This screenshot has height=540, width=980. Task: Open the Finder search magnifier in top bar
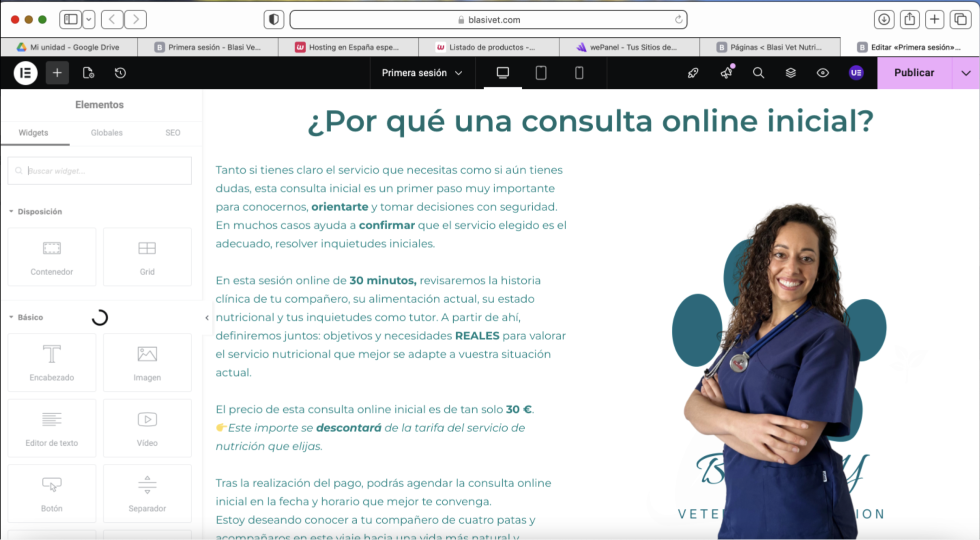coord(758,73)
